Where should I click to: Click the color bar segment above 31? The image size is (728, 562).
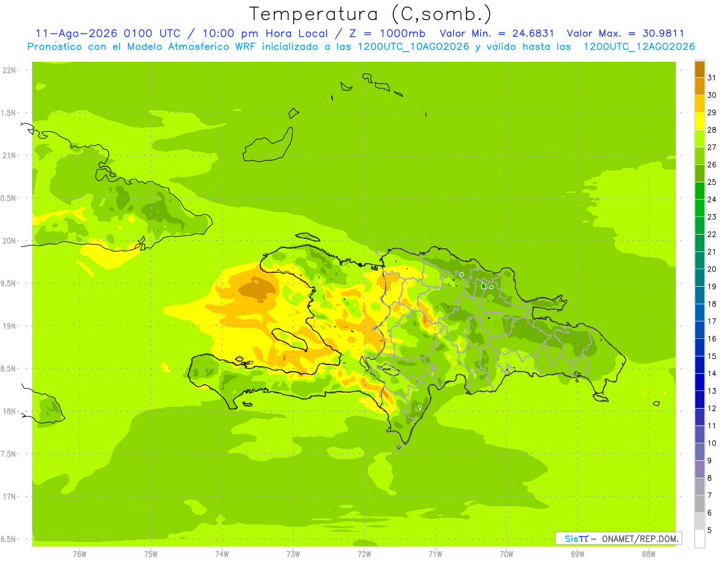click(699, 69)
